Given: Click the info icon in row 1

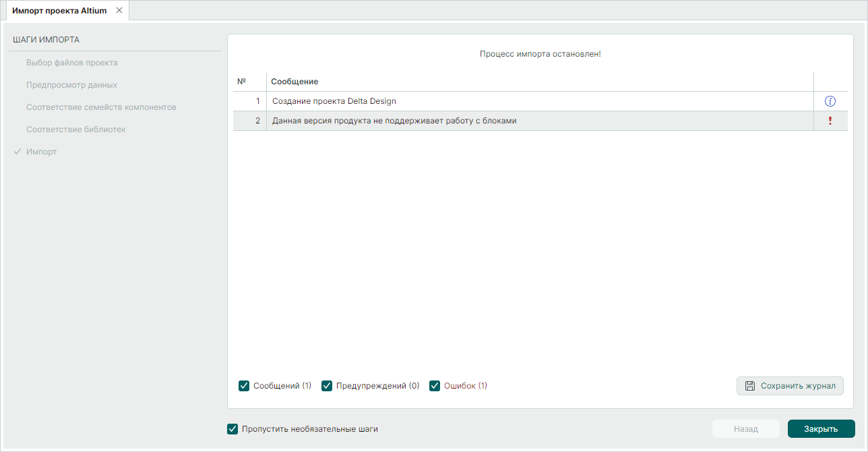Looking at the screenshot, I should click(x=830, y=101).
